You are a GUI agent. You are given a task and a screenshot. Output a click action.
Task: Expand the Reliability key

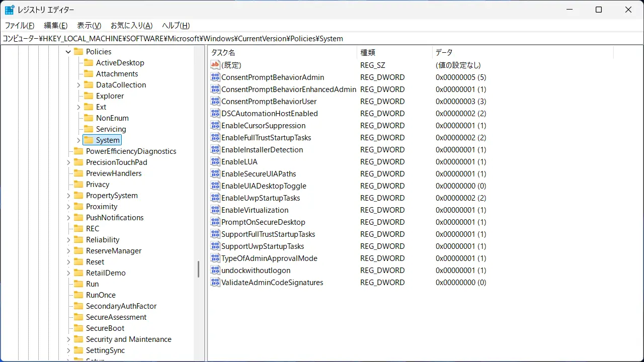click(68, 240)
